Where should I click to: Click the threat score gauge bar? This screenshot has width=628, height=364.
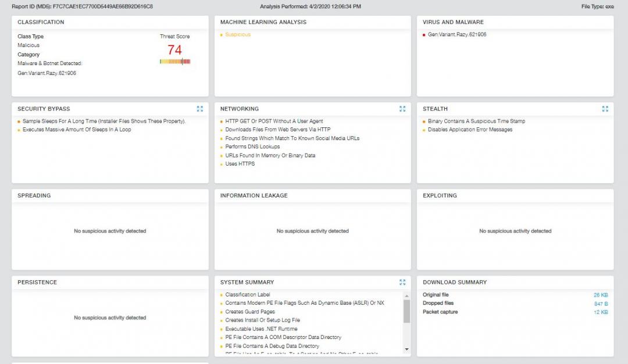pyautogui.click(x=175, y=62)
